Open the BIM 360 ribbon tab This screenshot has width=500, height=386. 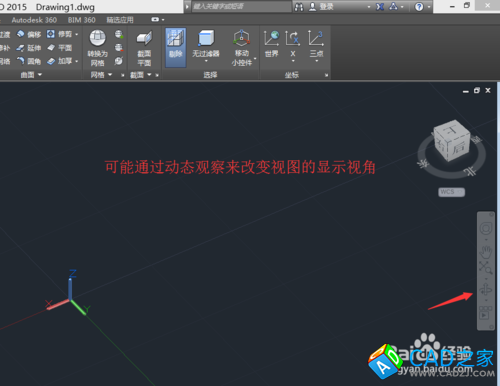pyautogui.click(x=82, y=20)
